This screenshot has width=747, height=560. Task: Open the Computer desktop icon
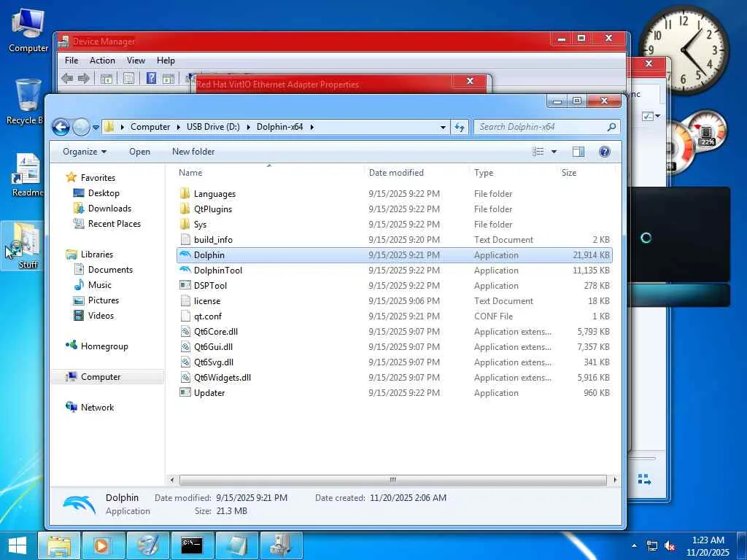28,31
